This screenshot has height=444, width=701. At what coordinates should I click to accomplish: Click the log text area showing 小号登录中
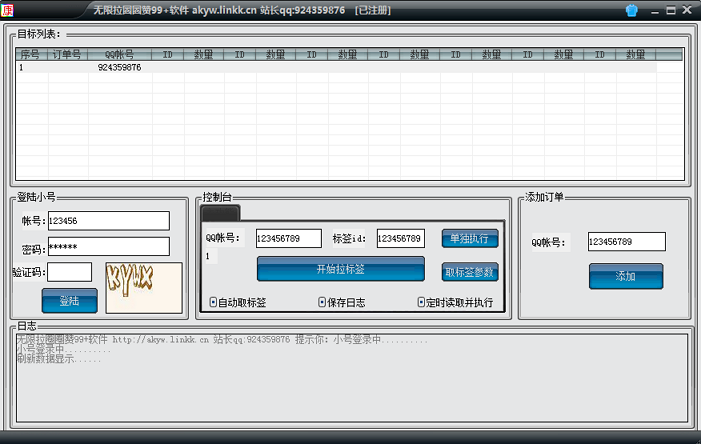[352, 378]
